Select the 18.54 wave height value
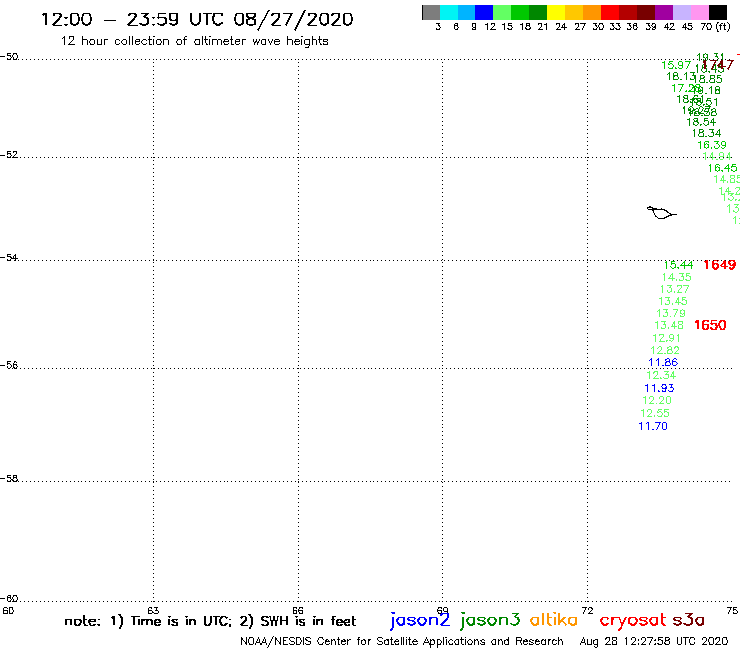The image size is (740, 650). point(701,122)
